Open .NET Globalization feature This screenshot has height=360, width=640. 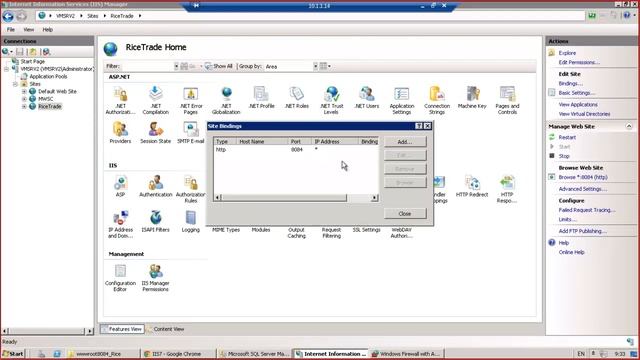tap(226, 100)
